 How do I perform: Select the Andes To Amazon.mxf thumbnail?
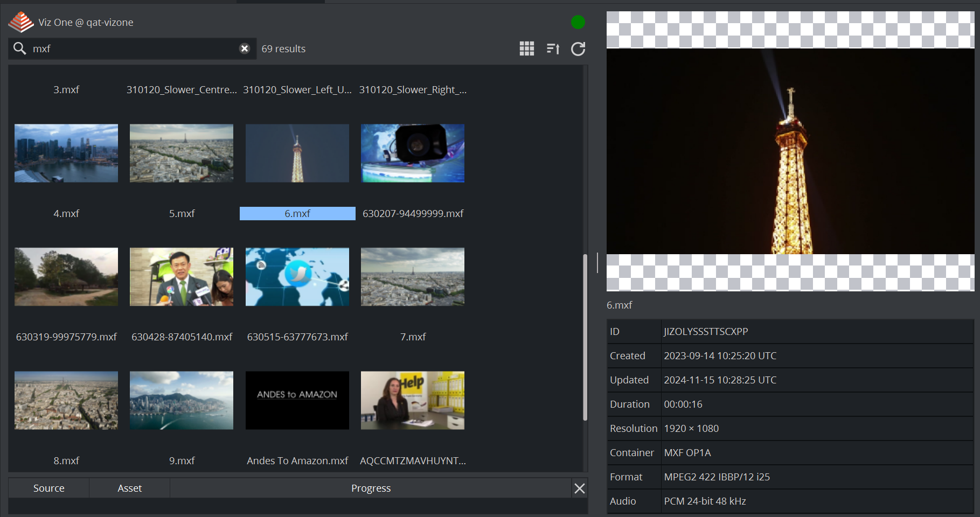[297, 400]
